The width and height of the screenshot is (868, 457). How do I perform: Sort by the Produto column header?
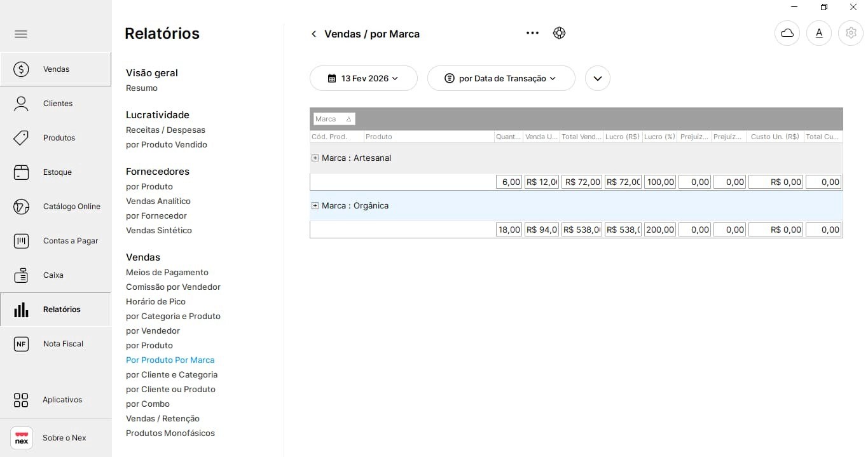point(429,137)
